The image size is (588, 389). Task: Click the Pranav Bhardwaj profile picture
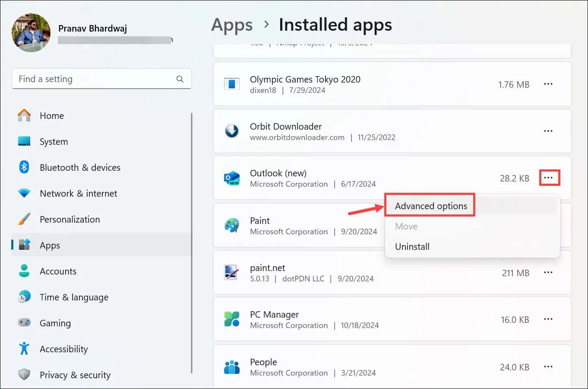(31, 32)
